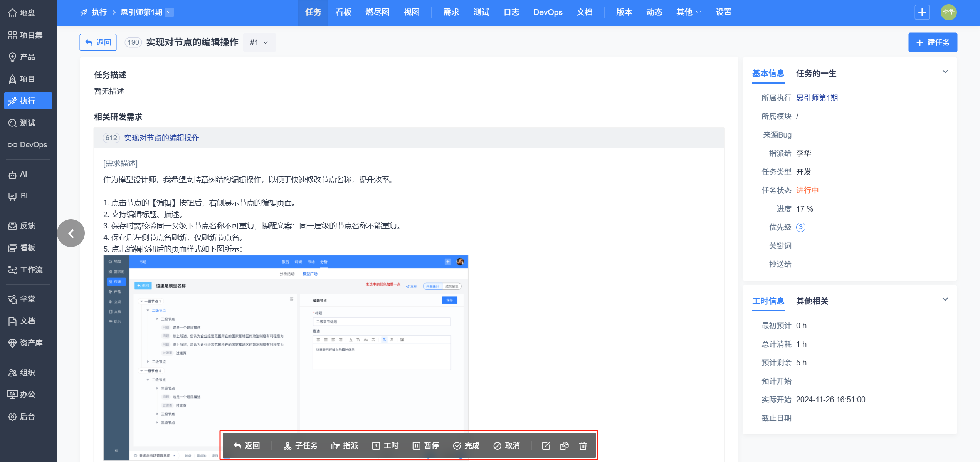The height and width of the screenshot is (462, 980).
Task: Switch to 任务的一生 tab
Action: click(x=816, y=74)
